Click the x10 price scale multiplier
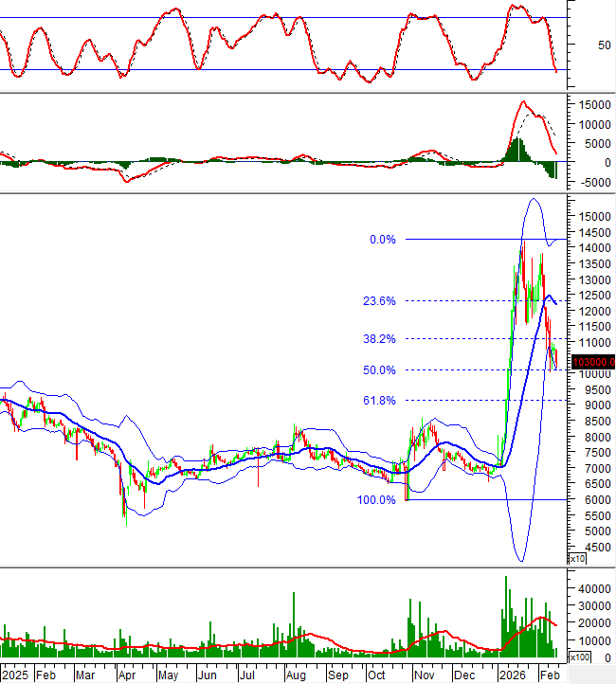616x684 pixels. 576,559
